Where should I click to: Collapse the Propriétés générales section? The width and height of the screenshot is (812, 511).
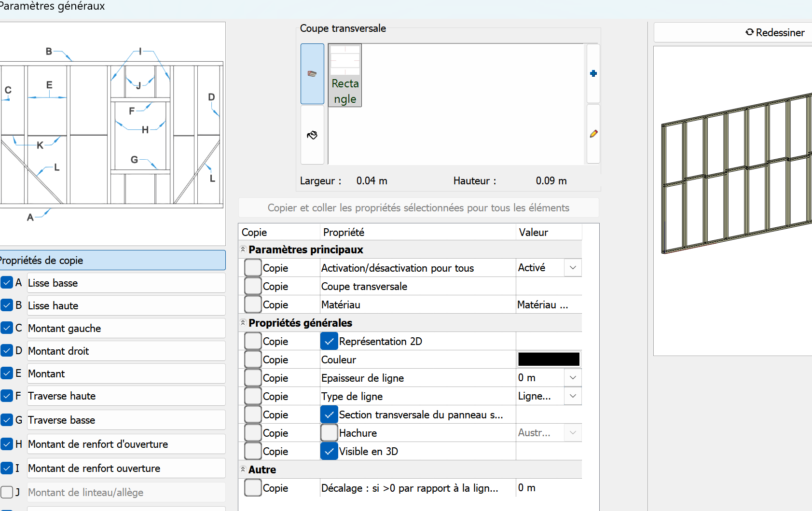pos(243,323)
